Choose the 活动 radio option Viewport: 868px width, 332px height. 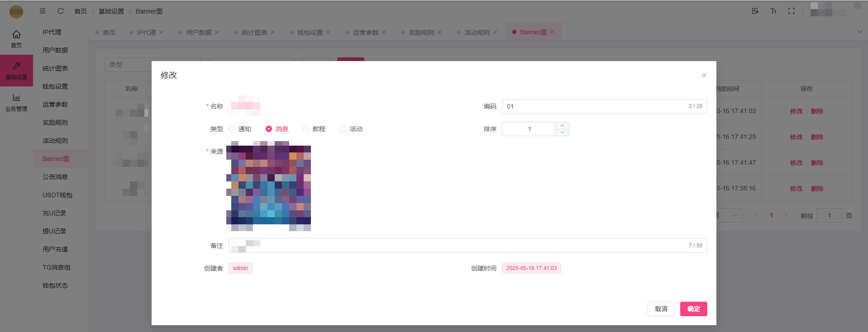343,129
